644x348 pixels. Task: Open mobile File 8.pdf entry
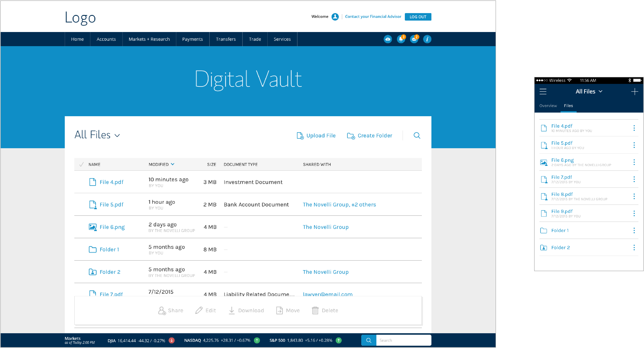[x=589, y=196]
